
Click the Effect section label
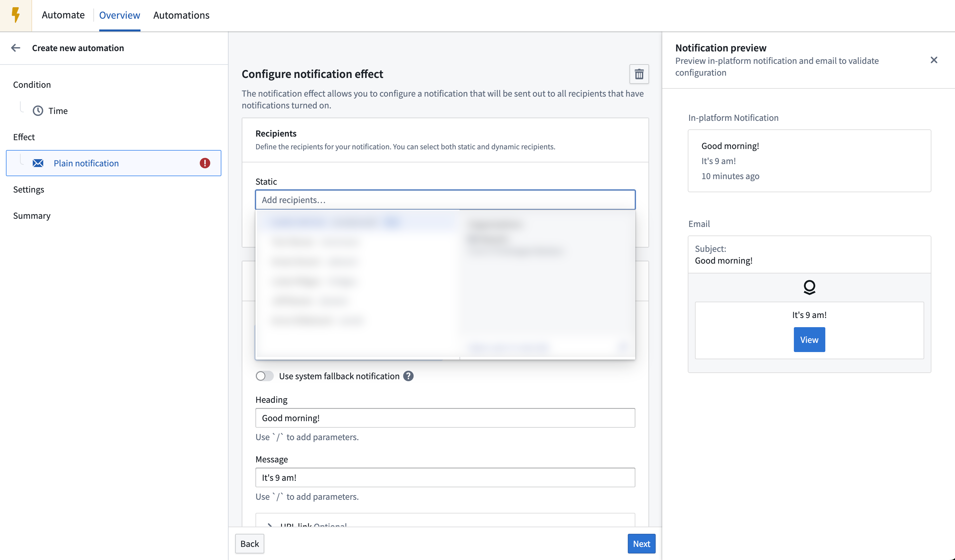coord(24,137)
